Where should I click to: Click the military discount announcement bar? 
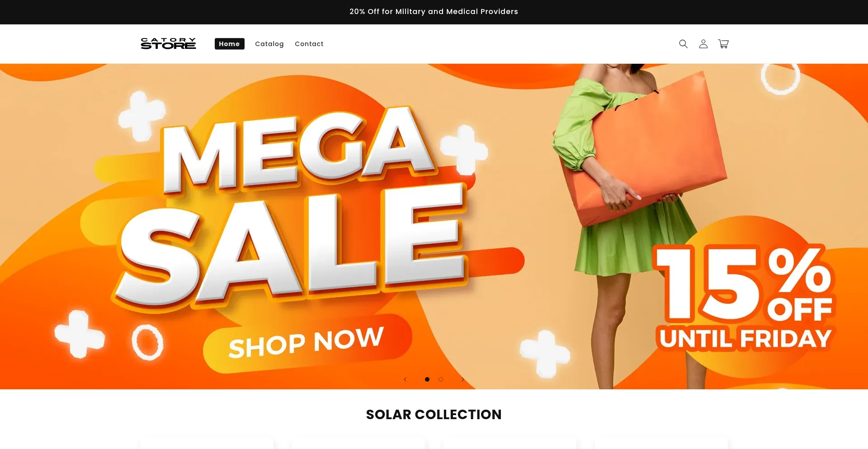434,12
